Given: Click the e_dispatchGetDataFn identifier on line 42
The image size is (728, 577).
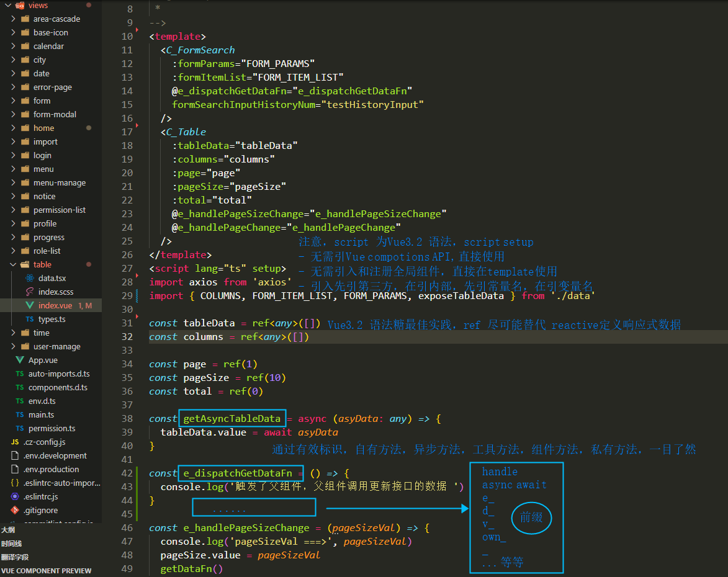Looking at the screenshot, I should pyautogui.click(x=238, y=473).
